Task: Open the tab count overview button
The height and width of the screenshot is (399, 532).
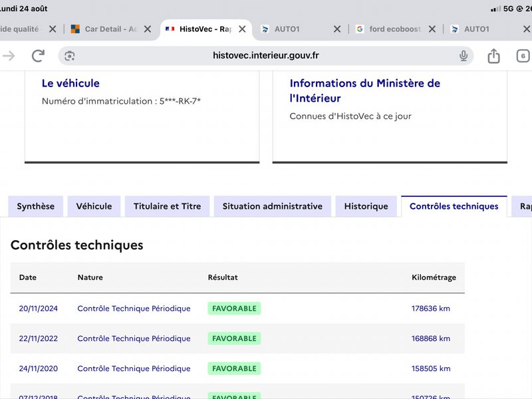Action: (x=523, y=56)
